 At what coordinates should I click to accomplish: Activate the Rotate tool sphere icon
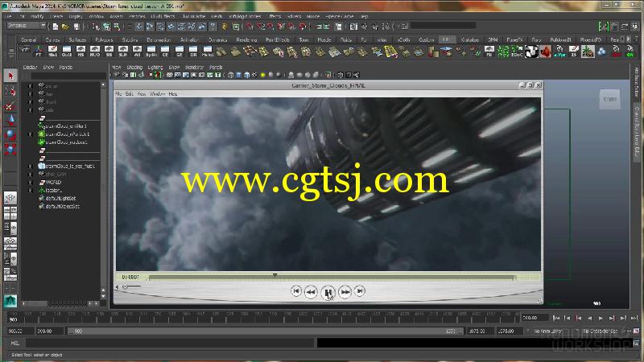click(10, 134)
